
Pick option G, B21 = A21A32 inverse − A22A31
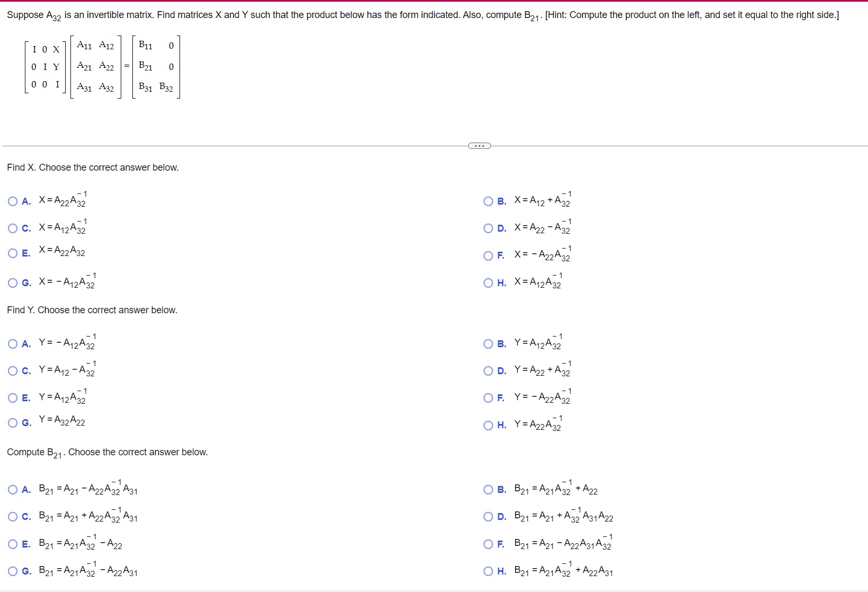click(12, 571)
